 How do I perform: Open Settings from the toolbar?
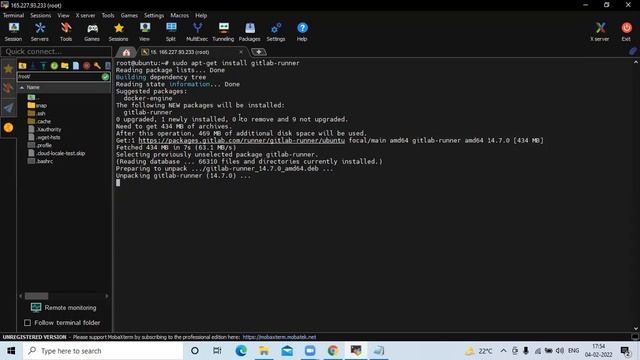276,32
